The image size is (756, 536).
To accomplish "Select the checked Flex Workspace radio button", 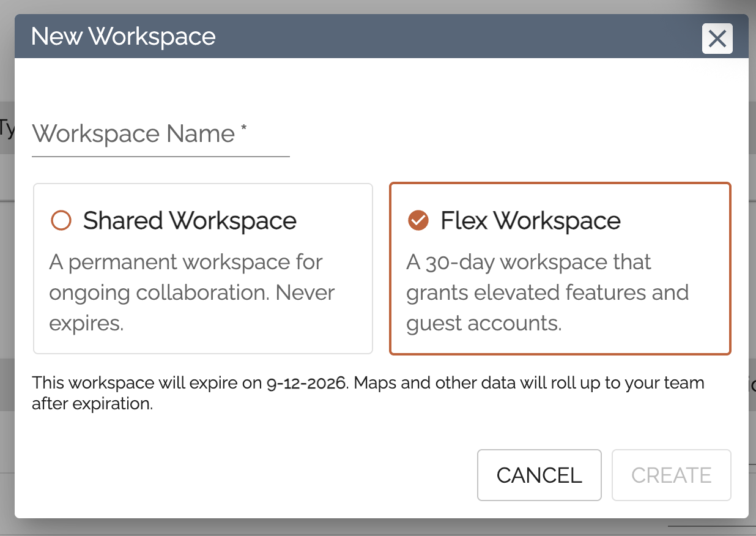I will [418, 220].
